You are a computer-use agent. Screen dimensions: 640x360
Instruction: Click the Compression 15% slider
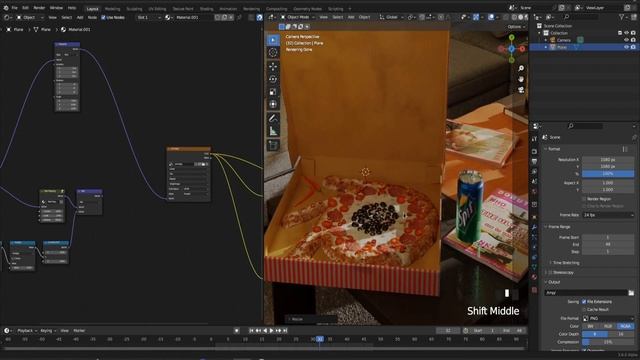point(608,342)
